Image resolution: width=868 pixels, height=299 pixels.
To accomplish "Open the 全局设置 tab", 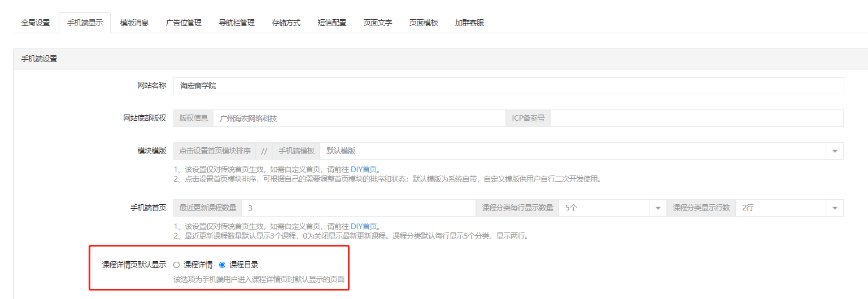I will point(36,23).
